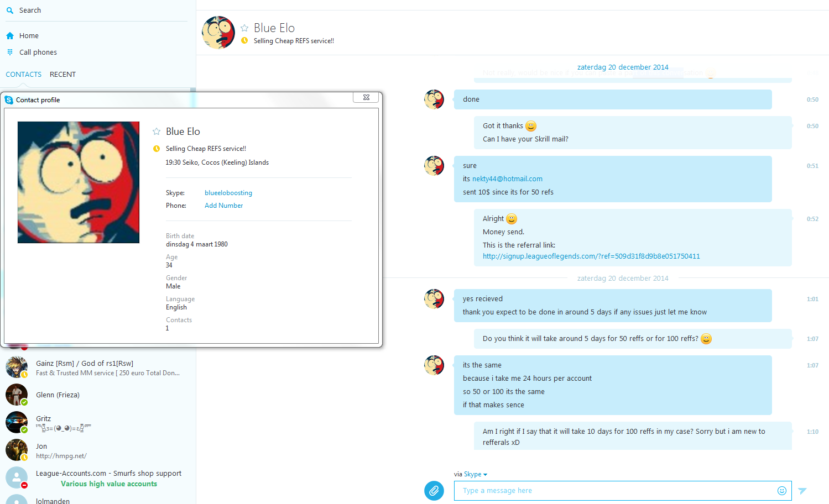Select contact Gritz
The width and height of the screenshot is (829, 504).
pos(98,423)
